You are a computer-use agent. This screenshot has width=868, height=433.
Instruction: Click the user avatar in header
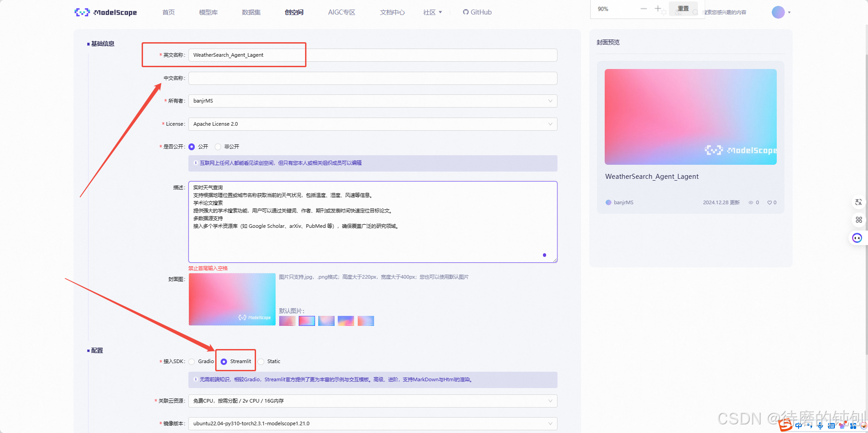tap(778, 12)
